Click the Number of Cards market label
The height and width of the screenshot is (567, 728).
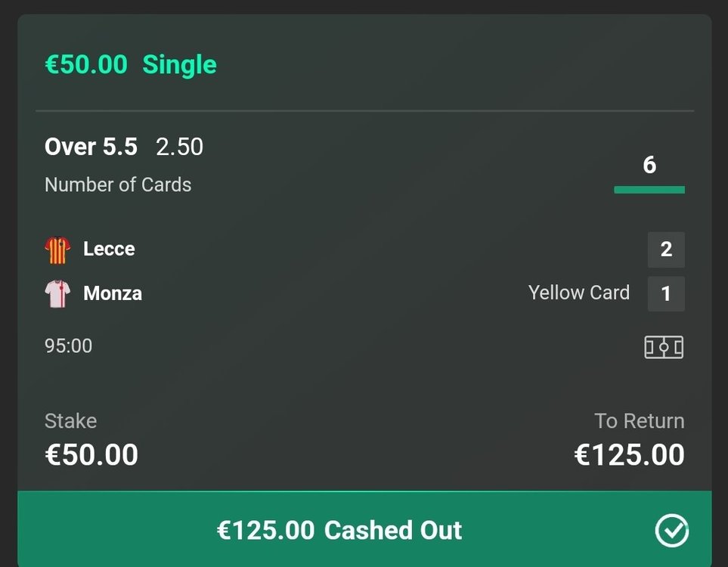coord(118,184)
